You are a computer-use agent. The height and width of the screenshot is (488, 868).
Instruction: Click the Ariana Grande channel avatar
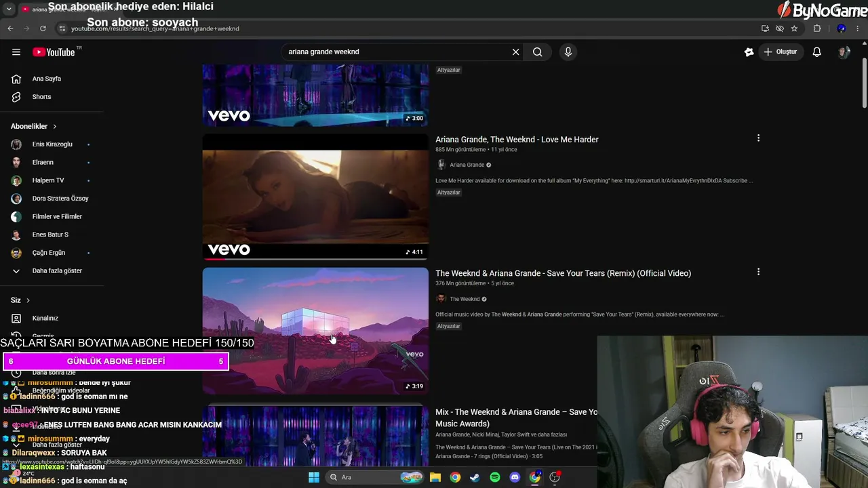pyautogui.click(x=441, y=165)
